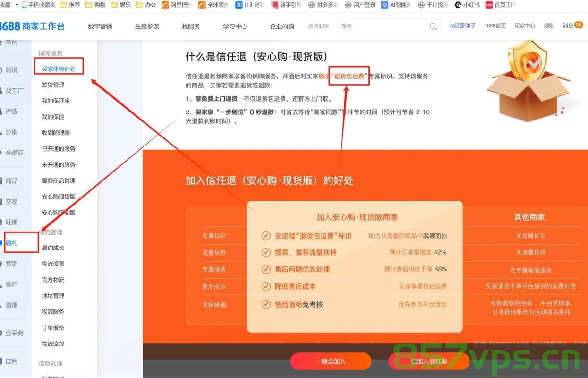Open the 首页工作 bookmark
This screenshot has width=588, height=378.
(501, 5)
